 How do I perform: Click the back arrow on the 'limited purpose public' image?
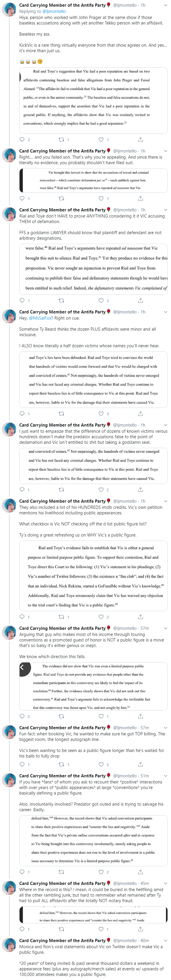pyautogui.click(x=22, y=667)
